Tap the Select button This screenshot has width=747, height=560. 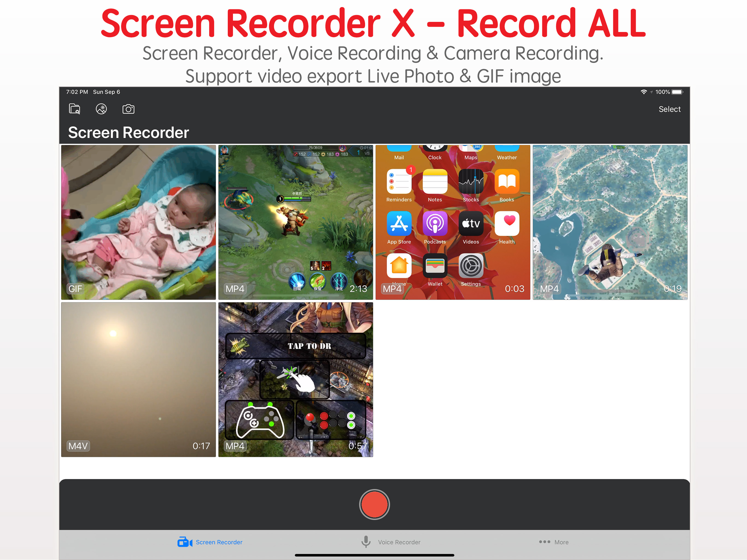(x=669, y=109)
